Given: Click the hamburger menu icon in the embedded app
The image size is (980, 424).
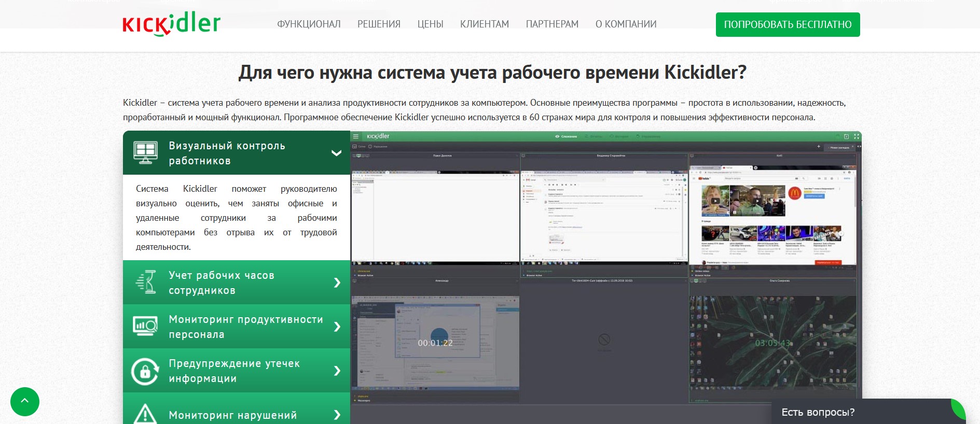Looking at the screenshot, I should click(x=356, y=136).
